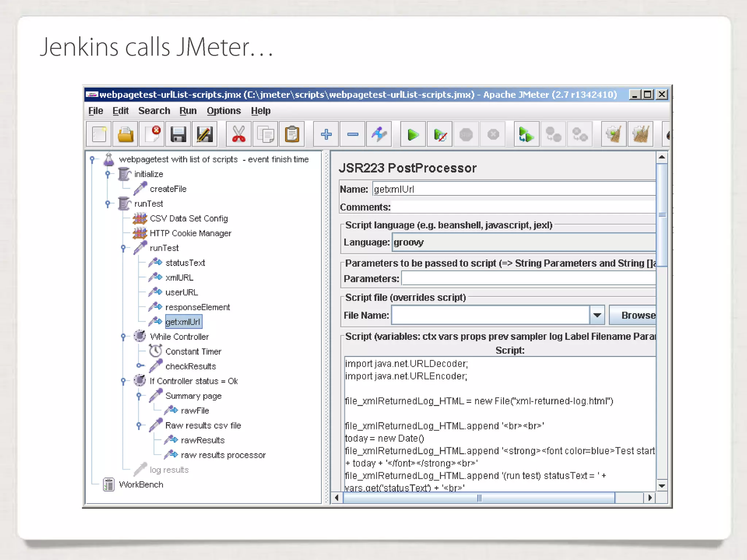Open the Search menu
747x560 pixels.
click(x=154, y=111)
